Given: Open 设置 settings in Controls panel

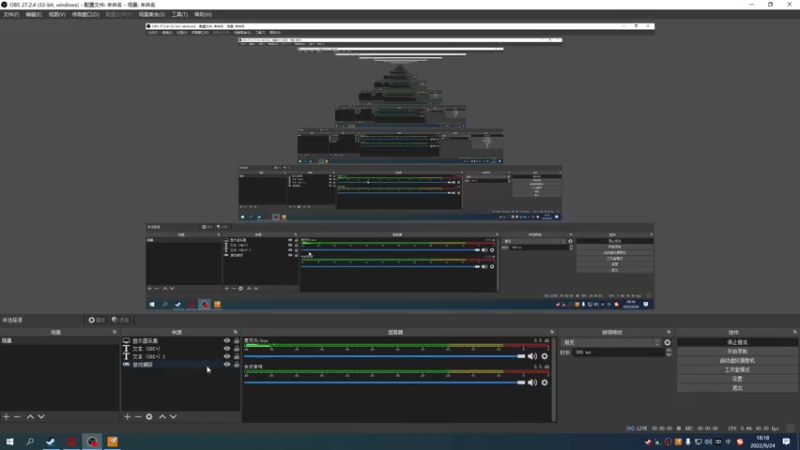Looking at the screenshot, I should click(x=737, y=379).
